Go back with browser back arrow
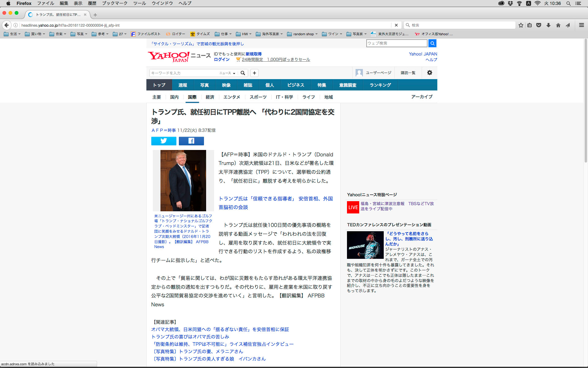Image resolution: width=588 pixels, height=368 pixels. (x=7, y=25)
